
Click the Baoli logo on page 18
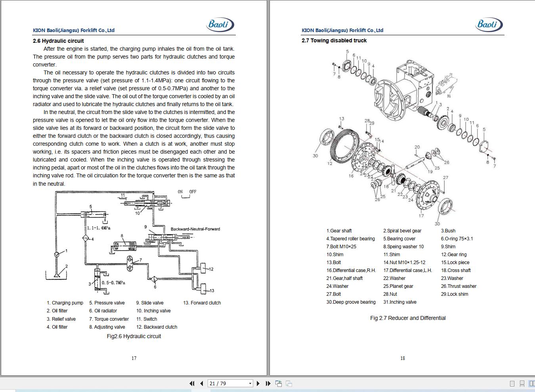click(x=489, y=25)
